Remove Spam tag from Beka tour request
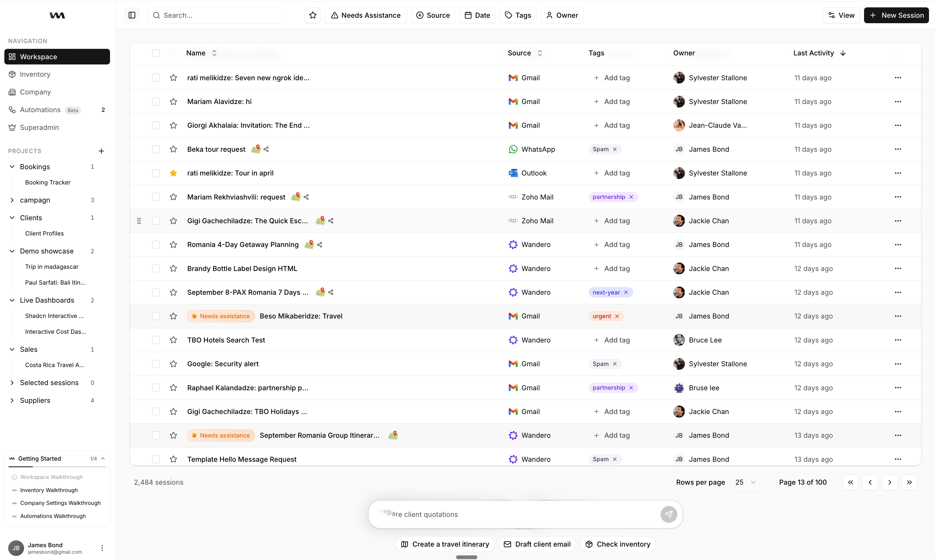 (x=615, y=149)
